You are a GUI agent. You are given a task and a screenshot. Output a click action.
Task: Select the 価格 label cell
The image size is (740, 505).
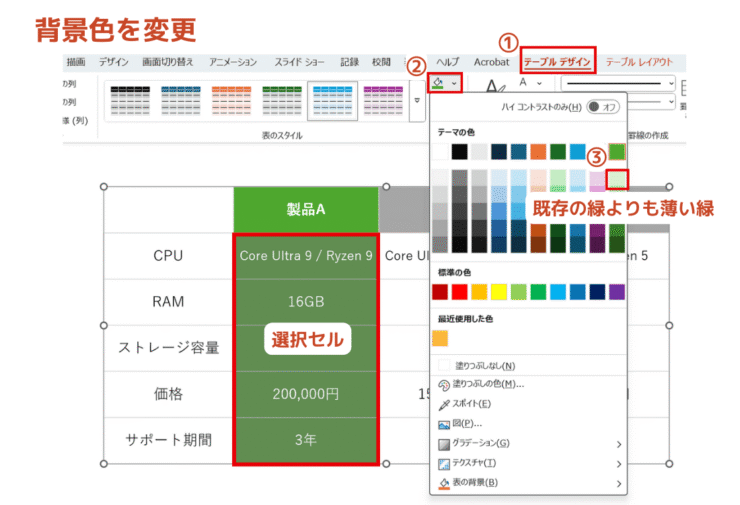coord(168,394)
